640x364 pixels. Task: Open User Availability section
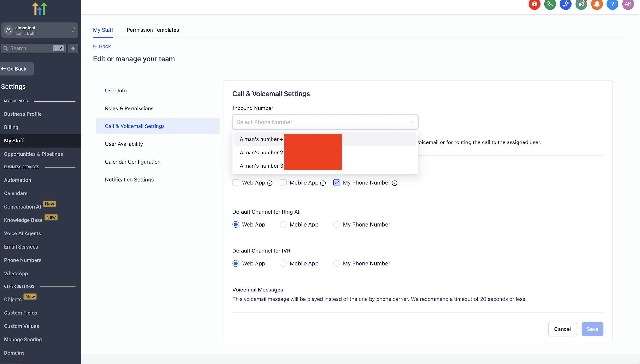point(124,144)
